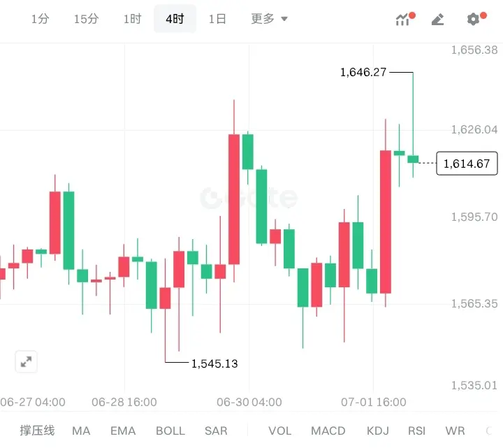Select the 4时 interval tab

click(x=175, y=19)
